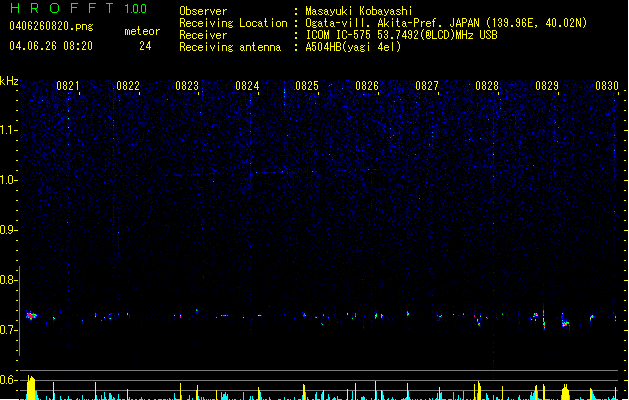Viewport: 629px width, 400px height.
Task: Click the HROFFT 1.0.0 title text
Action: pyautogui.click(x=79, y=8)
